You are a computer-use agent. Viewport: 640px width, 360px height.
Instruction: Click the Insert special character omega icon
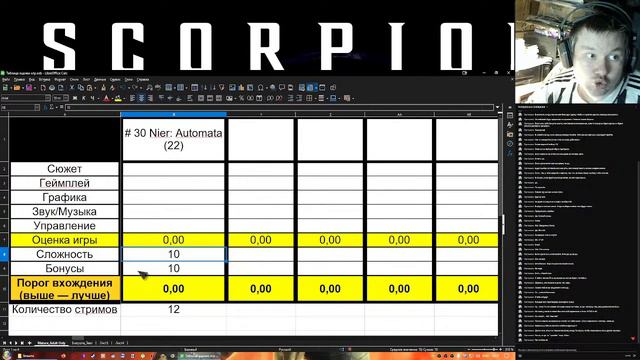point(260,87)
